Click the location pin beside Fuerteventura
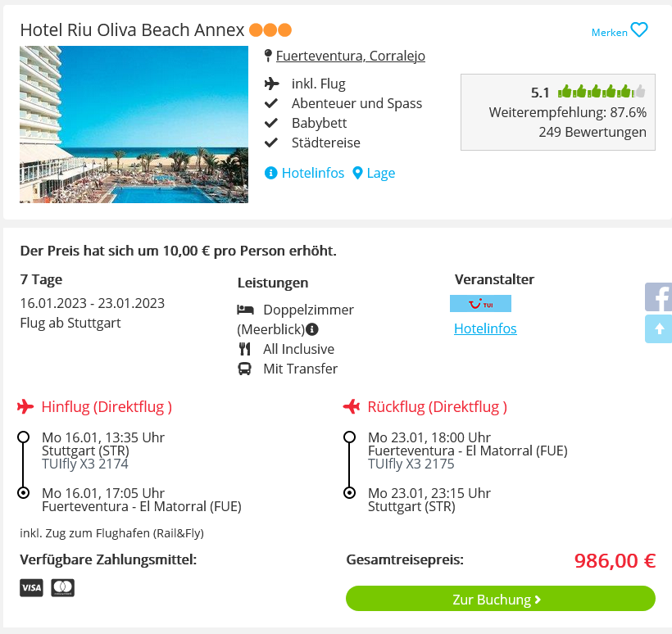This screenshot has width=672, height=634. 268,56
